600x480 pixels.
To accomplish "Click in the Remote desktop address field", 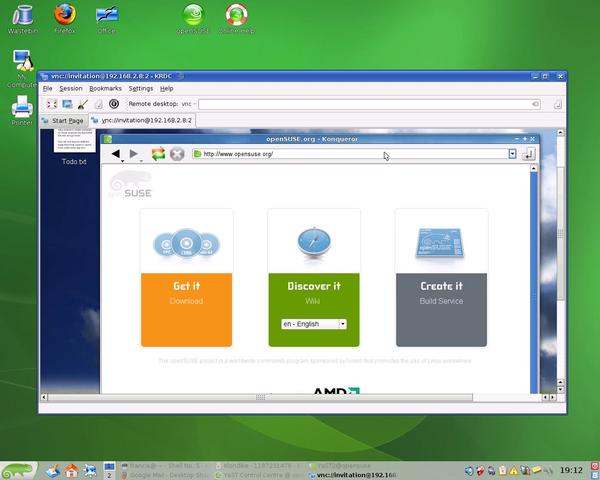I will pyautogui.click(x=365, y=104).
